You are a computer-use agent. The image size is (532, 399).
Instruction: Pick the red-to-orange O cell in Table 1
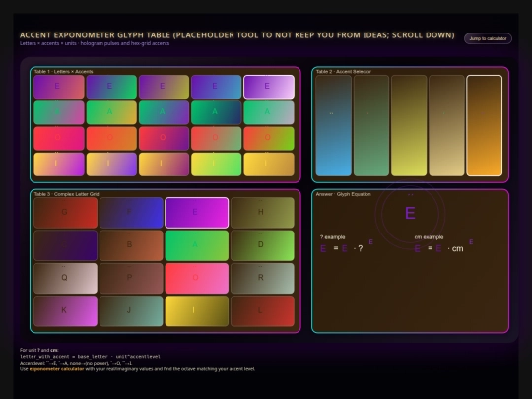111,138
